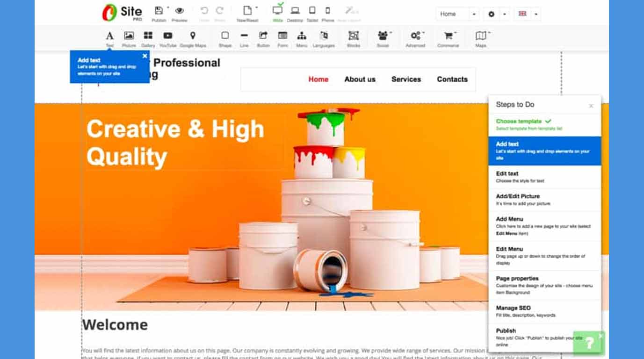Select the Google Maps element tool
The image size is (644, 359).
tap(193, 39)
